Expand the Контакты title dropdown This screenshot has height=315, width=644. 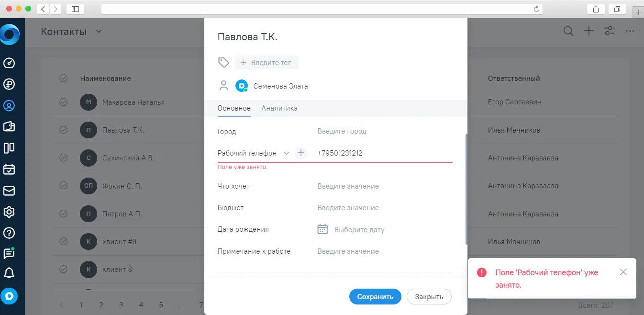pos(99,32)
